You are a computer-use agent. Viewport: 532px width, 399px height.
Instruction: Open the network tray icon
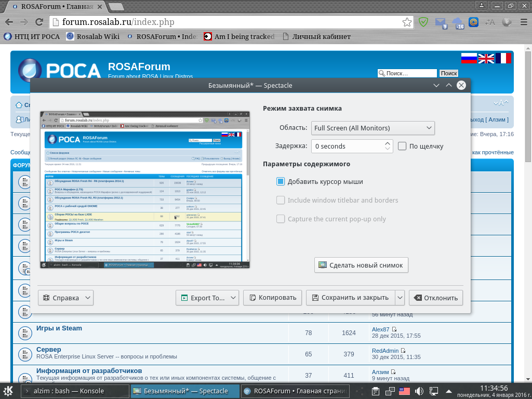pyautogui.click(x=434, y=391)
